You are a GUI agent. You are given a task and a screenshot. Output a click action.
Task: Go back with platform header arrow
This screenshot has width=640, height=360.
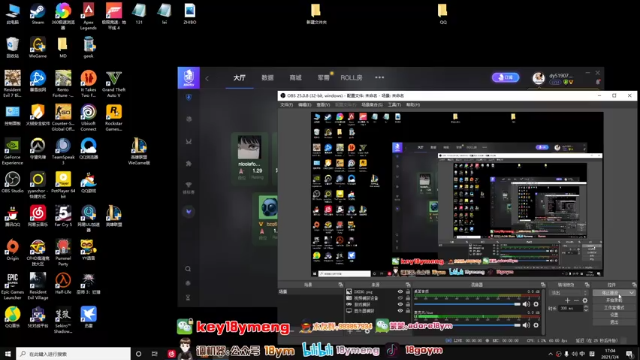click(207, 78)
